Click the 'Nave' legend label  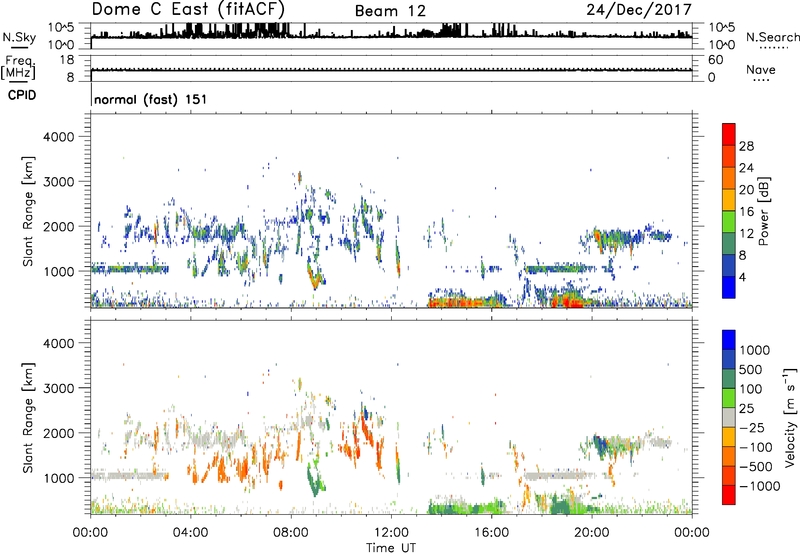[x=761, y=69]
